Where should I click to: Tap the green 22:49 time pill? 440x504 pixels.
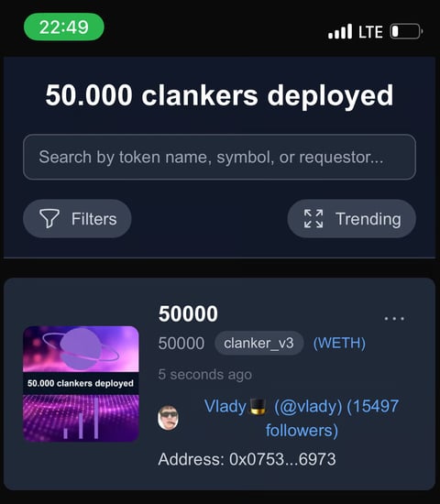[63, 27]
